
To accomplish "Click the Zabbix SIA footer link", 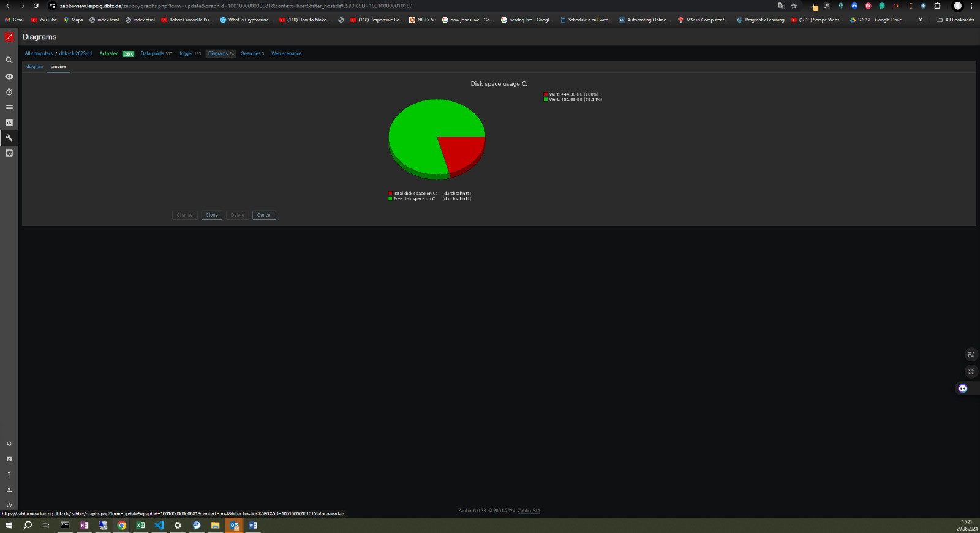I will coord(529,511).
